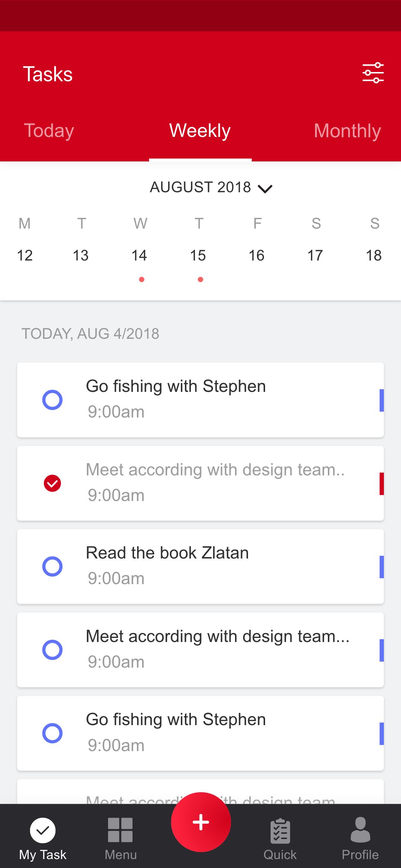Click blue tag on Read the book Zlatan

pos(381,567)
